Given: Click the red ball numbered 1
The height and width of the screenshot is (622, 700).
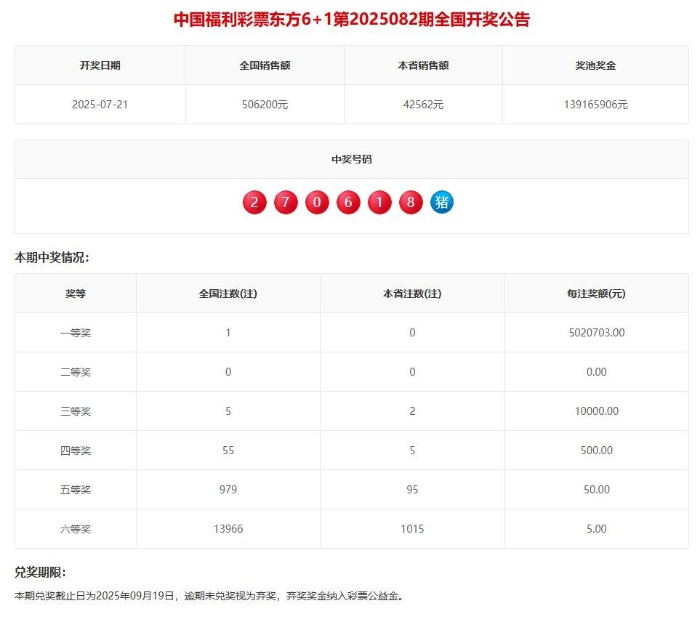Looking at the screenshot, I should (x=379, y=202).
